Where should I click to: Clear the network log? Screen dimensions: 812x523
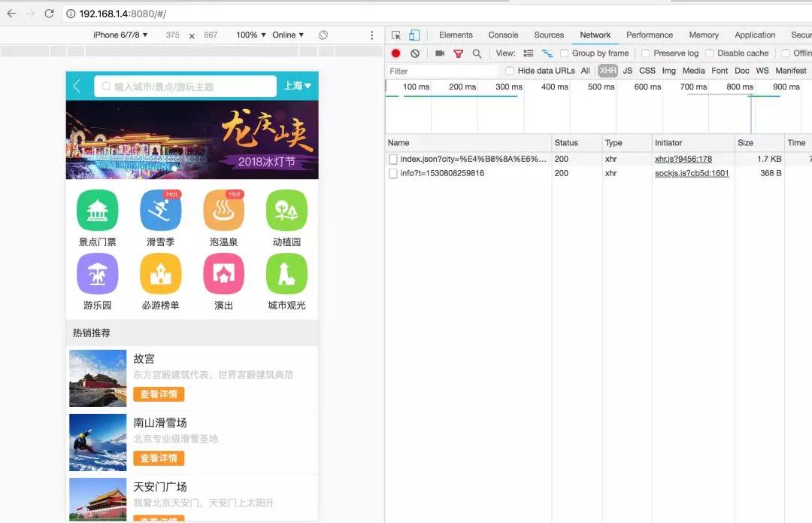415,53
